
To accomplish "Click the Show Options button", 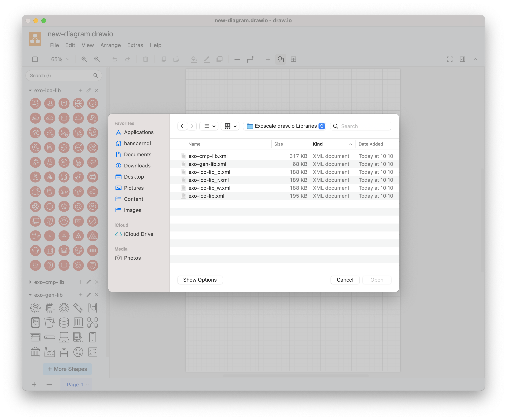I will click(x=200, y=280).
